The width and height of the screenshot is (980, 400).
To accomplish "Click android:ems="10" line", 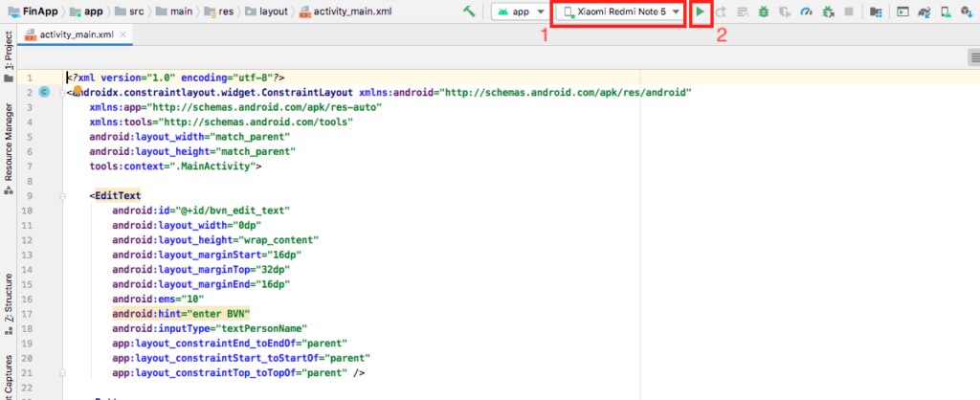I will pos(158,300).
